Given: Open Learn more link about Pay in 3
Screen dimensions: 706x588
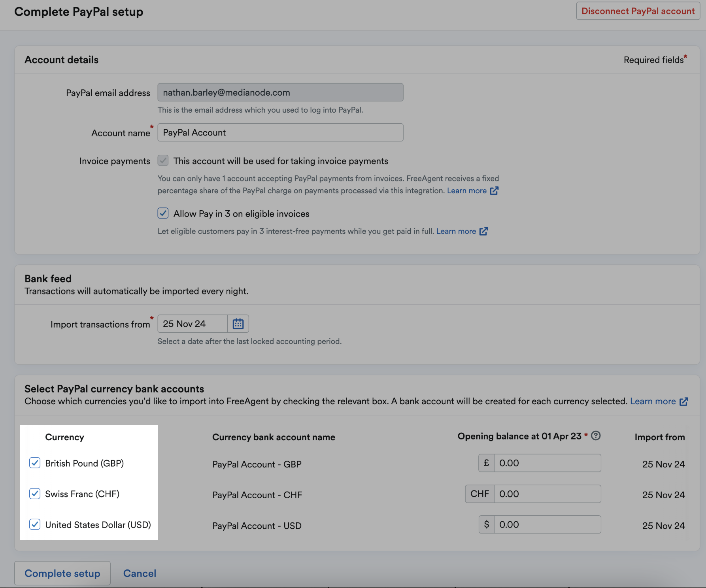Looking at the screenshot, I should (456, 232).
